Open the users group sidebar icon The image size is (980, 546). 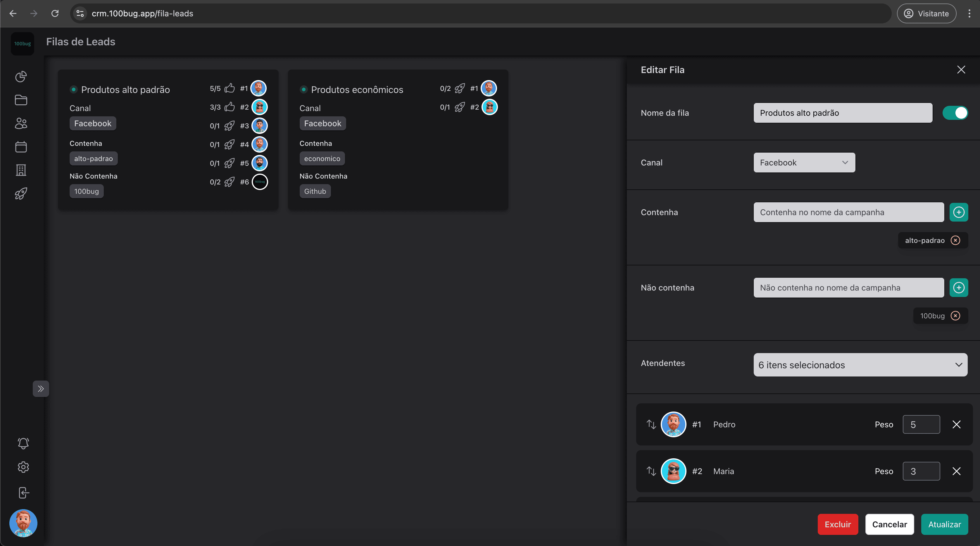[21, 124]
